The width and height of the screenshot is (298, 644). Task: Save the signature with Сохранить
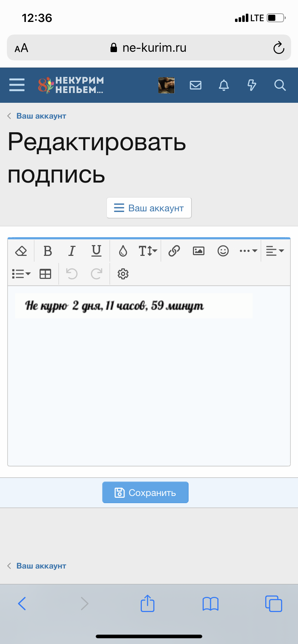point(145,492)
